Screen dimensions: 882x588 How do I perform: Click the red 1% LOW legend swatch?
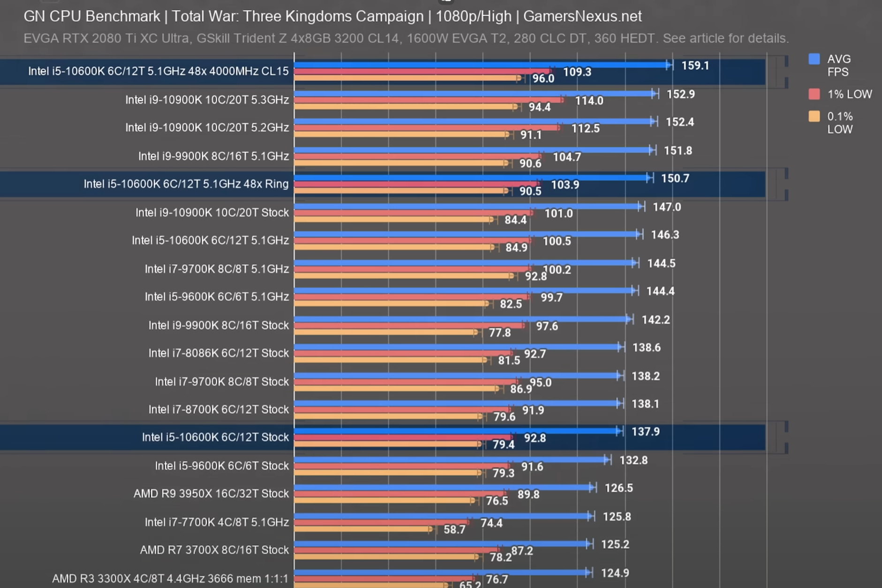(814, 94)
